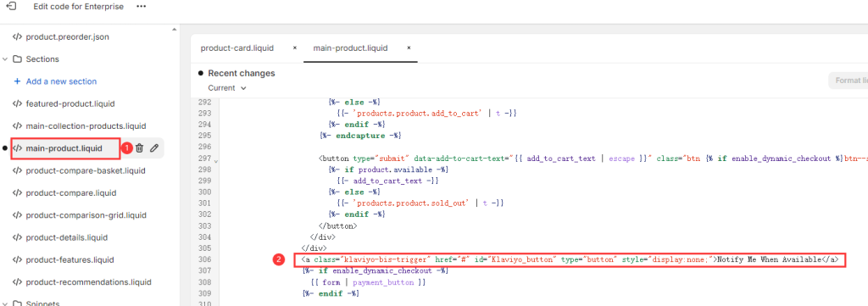This screenshot has width=868, height=306.
Task: Click line number 306 in gutter
Action: click(204, 259)
